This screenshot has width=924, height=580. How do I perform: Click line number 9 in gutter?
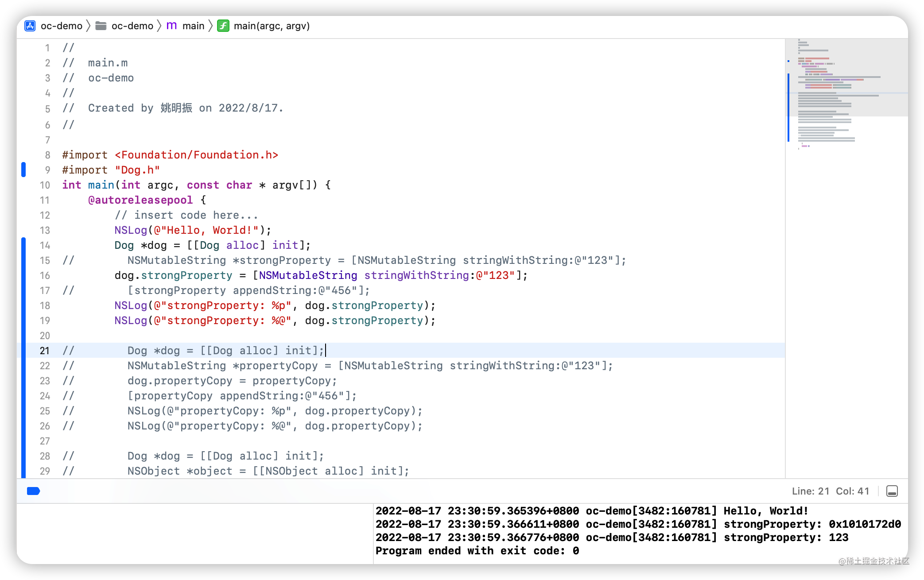47,170
